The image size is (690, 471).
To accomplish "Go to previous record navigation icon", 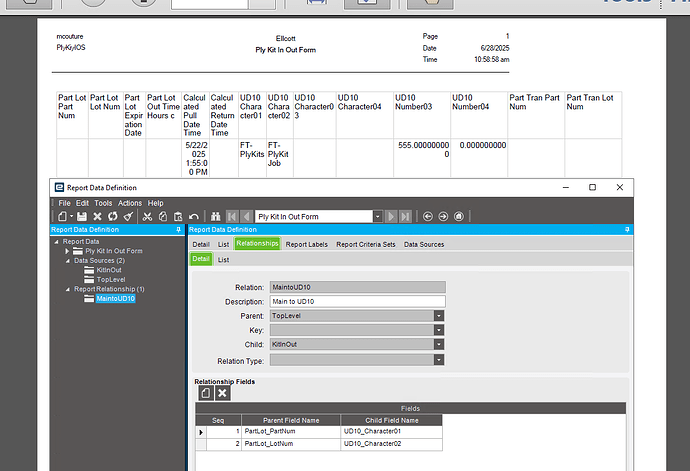I will [246, 216].
